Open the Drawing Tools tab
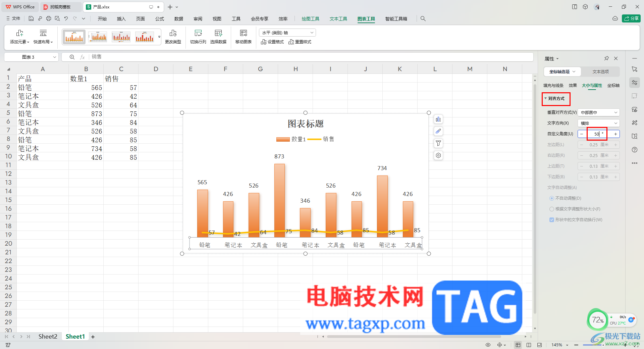Screen dimensions: 644x349 coord(311,19)
